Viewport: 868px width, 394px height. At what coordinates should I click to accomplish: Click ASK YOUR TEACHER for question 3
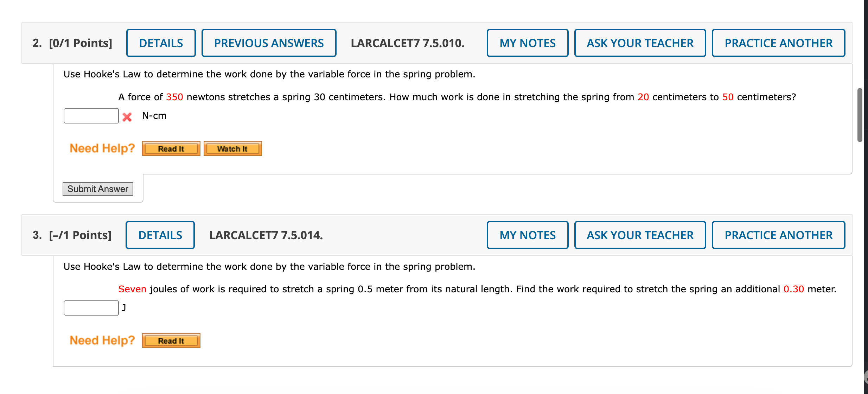tap(640, 235)
